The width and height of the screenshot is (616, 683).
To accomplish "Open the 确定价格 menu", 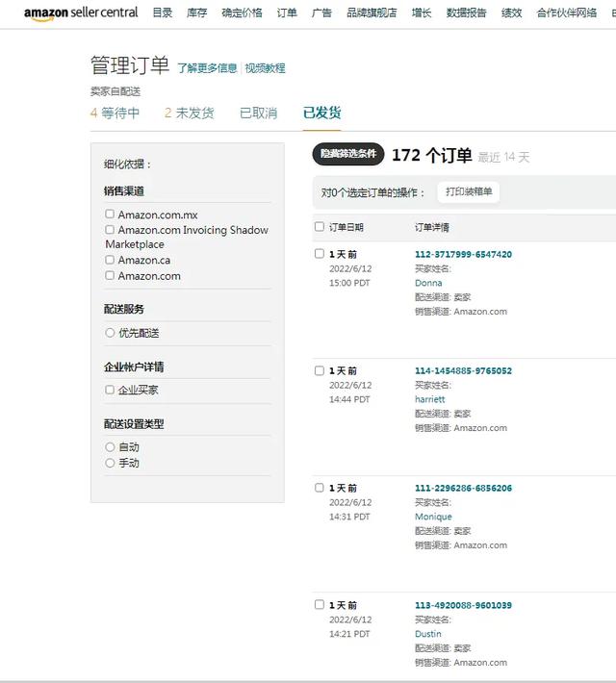I will 242,13.
